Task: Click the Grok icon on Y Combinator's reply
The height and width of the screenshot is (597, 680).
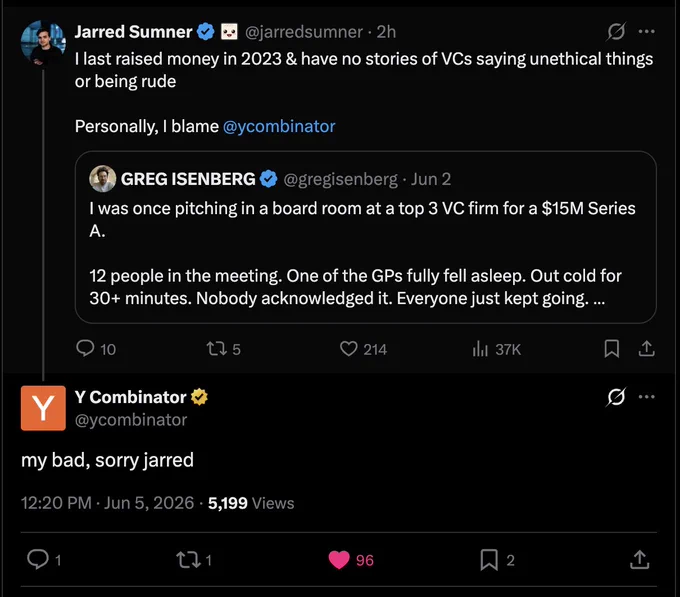Action: tap(616, 397)
